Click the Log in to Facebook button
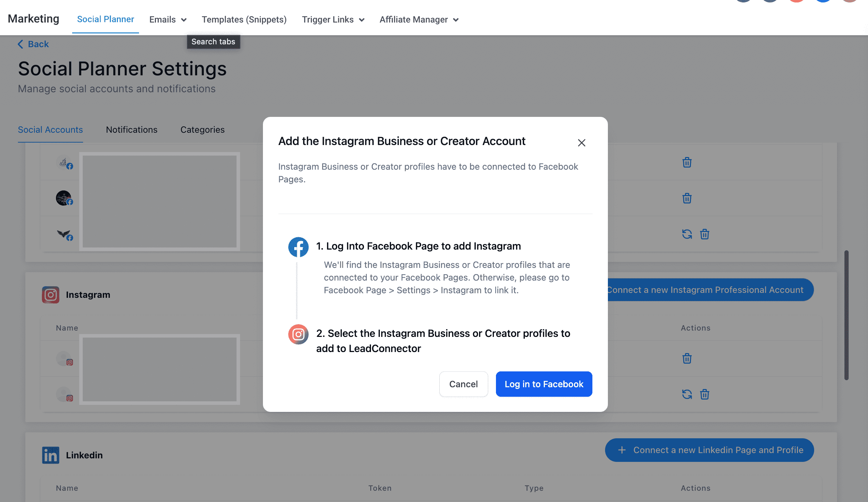The image size is (868, 502). pyautogui.click(x=544, y=384)
